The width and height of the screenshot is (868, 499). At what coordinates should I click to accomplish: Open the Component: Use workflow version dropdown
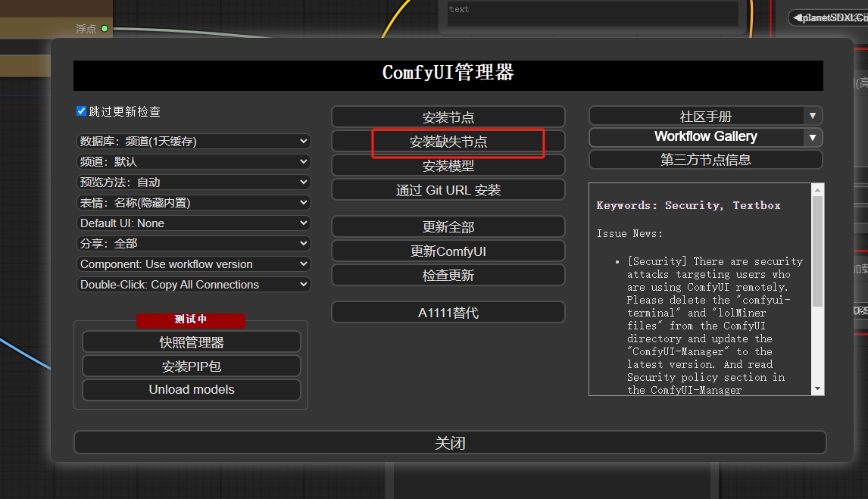pos(193,264)
